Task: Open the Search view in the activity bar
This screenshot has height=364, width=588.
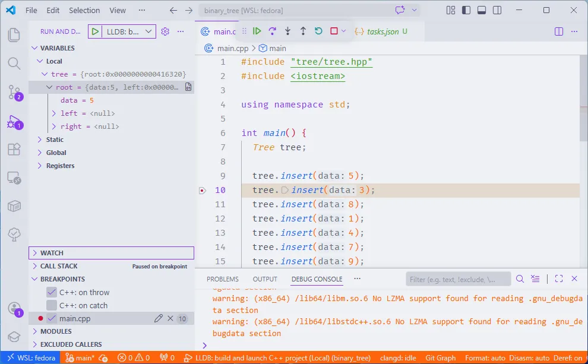Action: [x=14, y=64]
